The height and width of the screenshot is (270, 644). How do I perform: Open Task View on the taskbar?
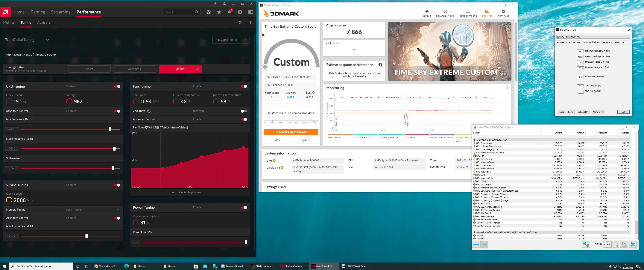pyautogui.click(x=87, y=266)
